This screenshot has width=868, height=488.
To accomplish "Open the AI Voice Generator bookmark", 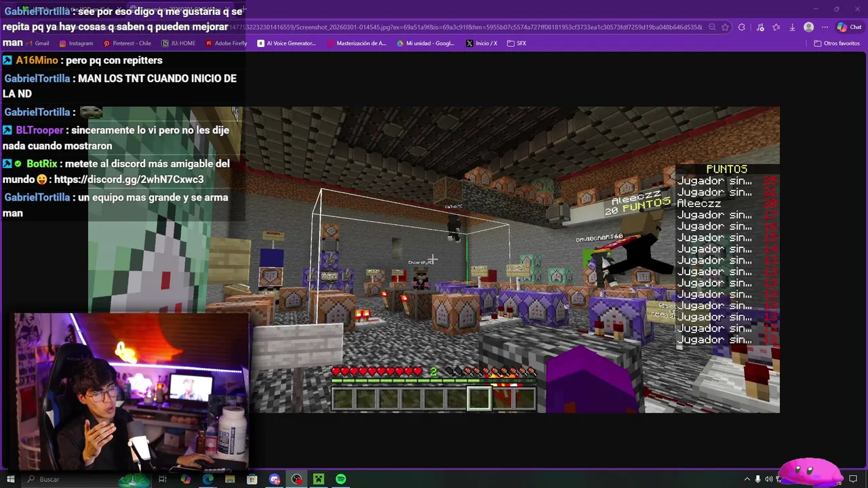I will coord(287,43).
